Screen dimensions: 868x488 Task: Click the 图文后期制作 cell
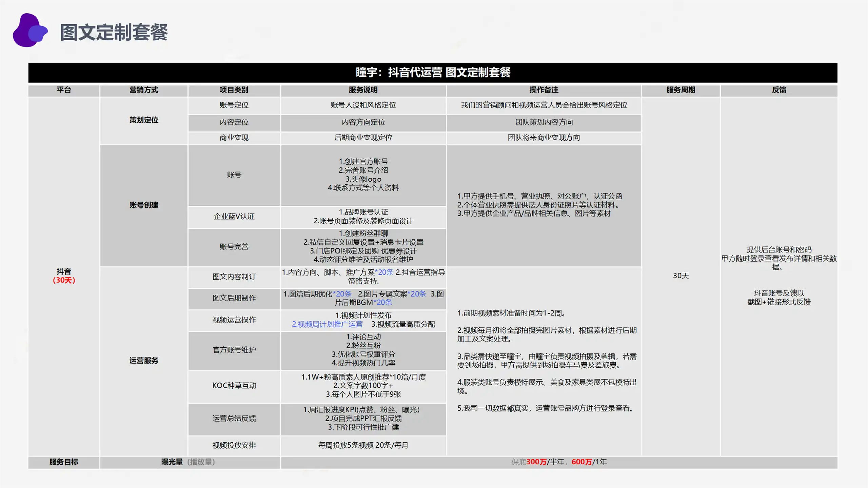(x=234, y=299)
